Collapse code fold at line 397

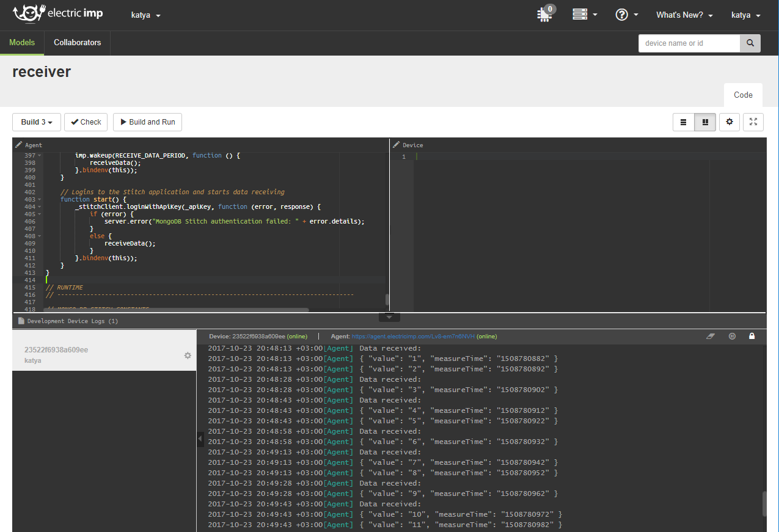pos(40,156)
